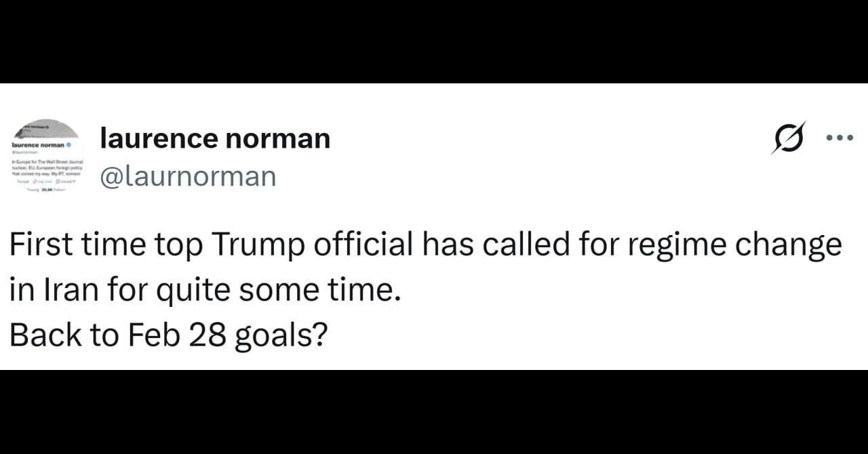Image resolution: width=868 pixels, height=454 pixels.
Task: Select the word Trump in the post
Action: pyautogui.click(x=258, y=245)
